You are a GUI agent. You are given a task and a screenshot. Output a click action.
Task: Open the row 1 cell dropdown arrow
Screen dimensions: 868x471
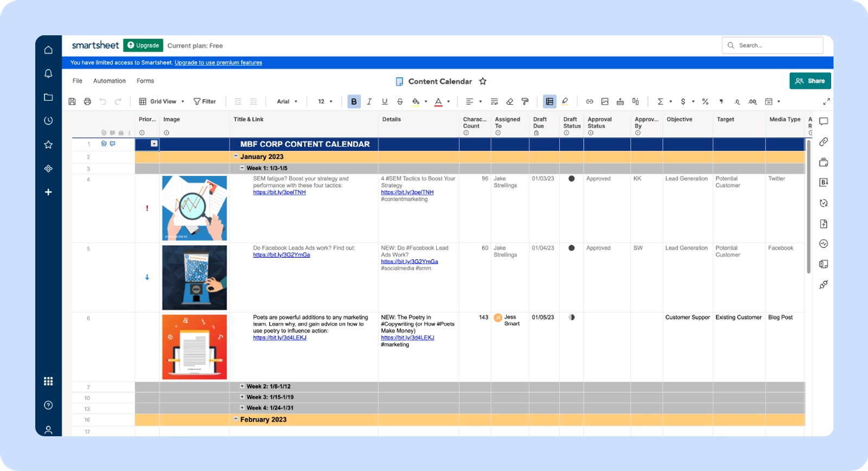(x=154, y=144)
